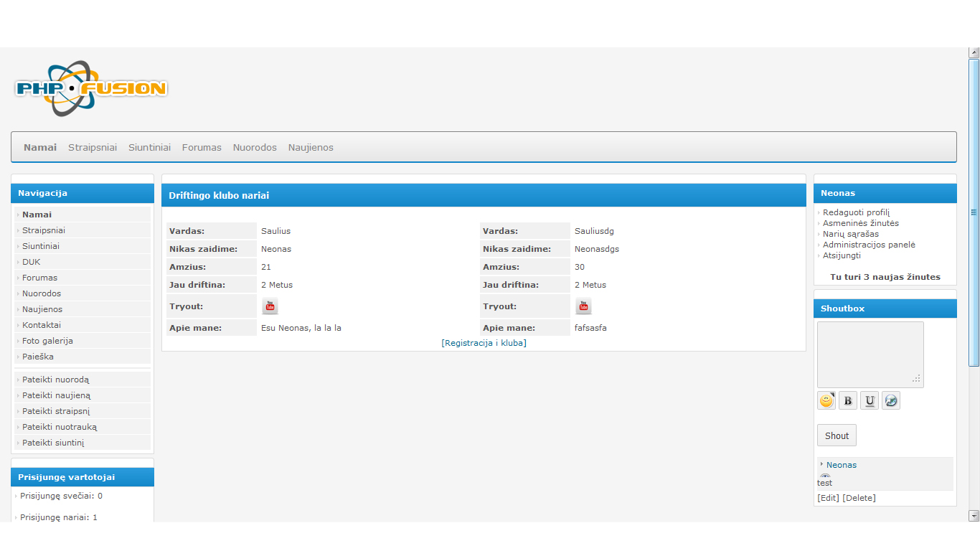Open Forumas in the top menu bar
980x551 pixels.
pyautogui.click(x=202, y=147)
